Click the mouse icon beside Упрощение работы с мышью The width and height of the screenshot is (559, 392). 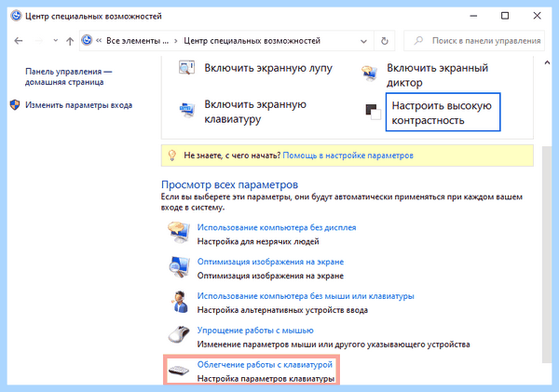coord(179,334)
